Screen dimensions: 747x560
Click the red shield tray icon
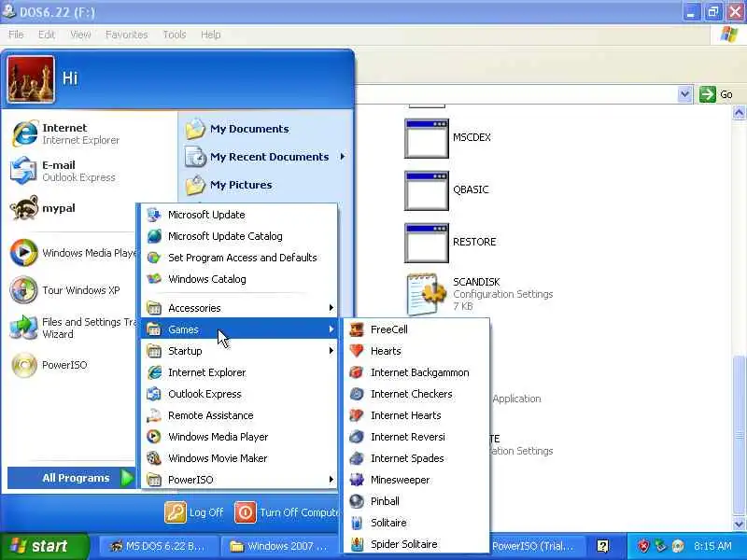(x=643, y=546)
